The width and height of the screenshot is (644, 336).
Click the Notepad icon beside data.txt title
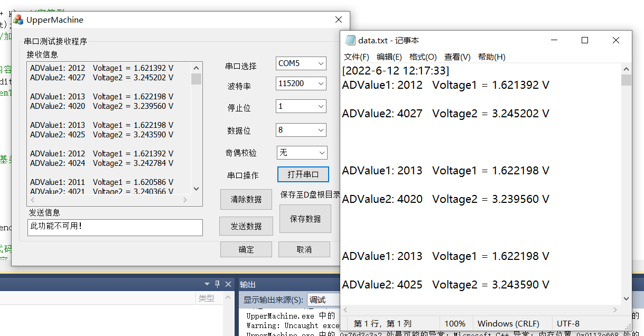[x=350, y=41]
